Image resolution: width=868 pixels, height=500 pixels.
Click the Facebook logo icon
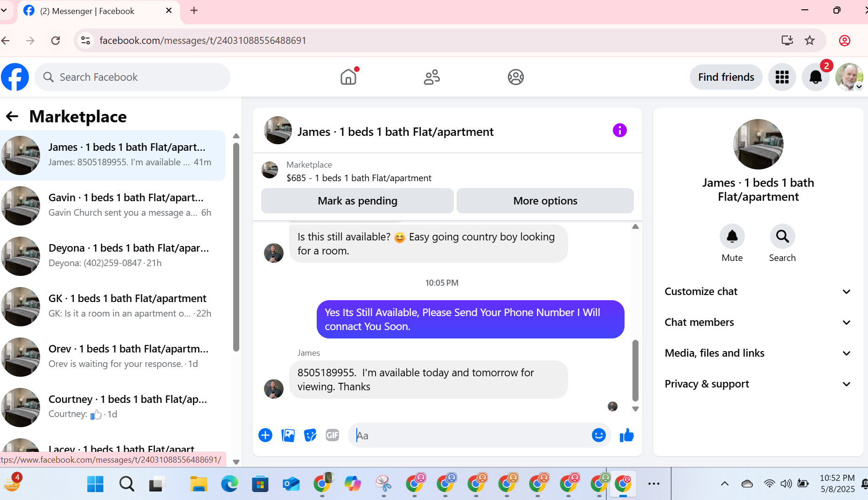pyautogui.click(x=15, y=77)
